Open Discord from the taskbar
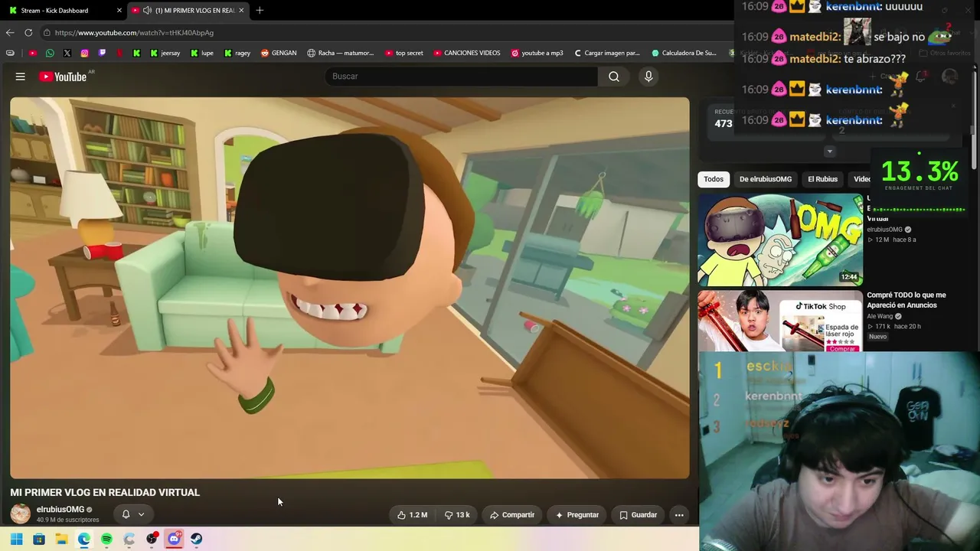Viewport: 980px width, 551px height. [174, 539]
